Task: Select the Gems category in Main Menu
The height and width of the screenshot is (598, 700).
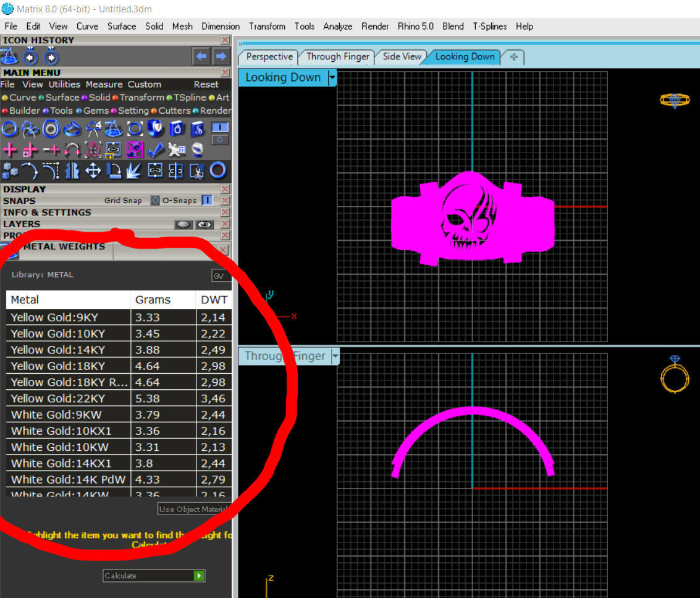Action: (92, 110)
